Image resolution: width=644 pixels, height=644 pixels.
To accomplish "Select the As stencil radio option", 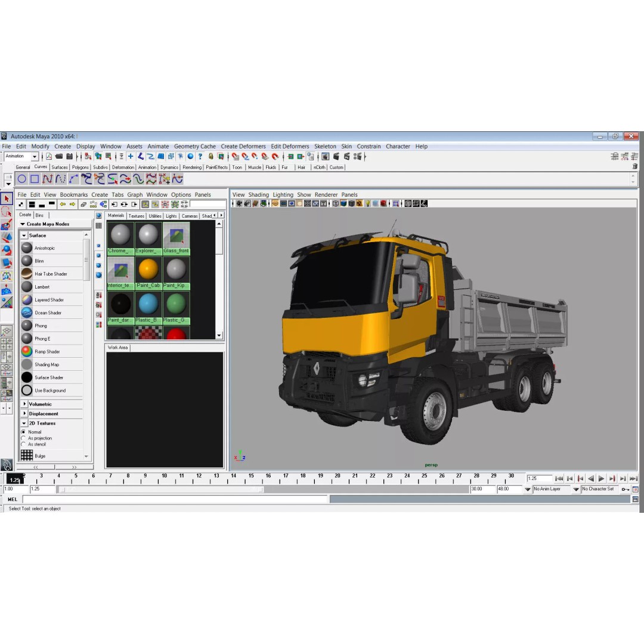I will (23, 444).
